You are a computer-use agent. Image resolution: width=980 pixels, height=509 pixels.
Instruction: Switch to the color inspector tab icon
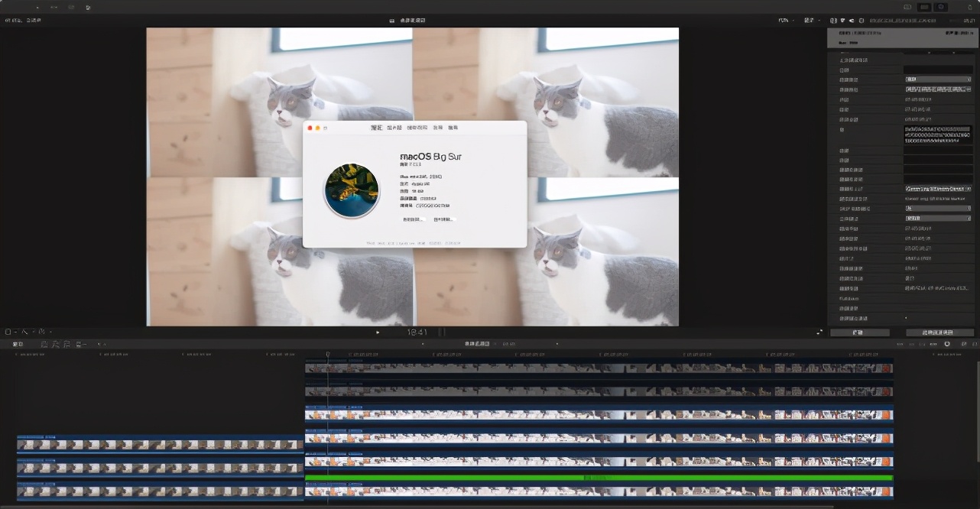tap(842, 21)
